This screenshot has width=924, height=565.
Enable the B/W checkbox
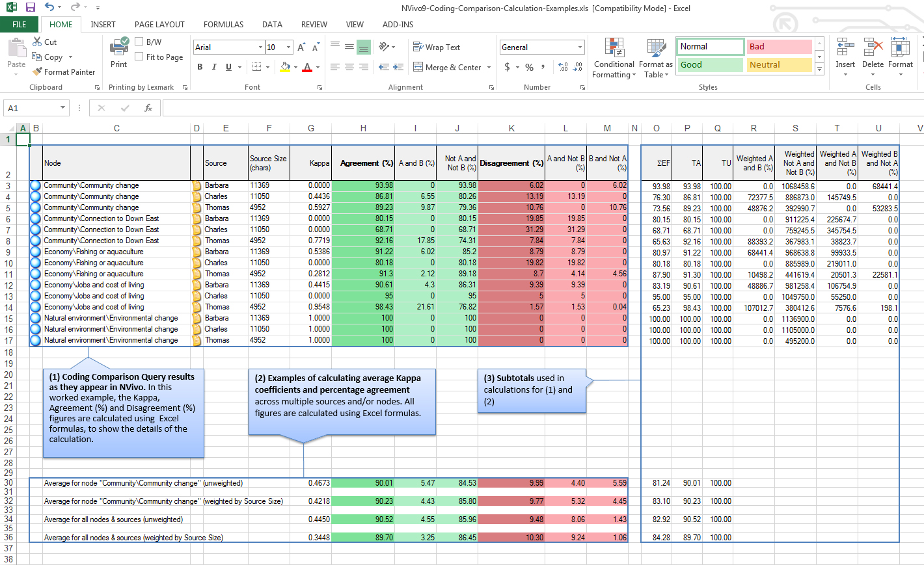point(139,42)
